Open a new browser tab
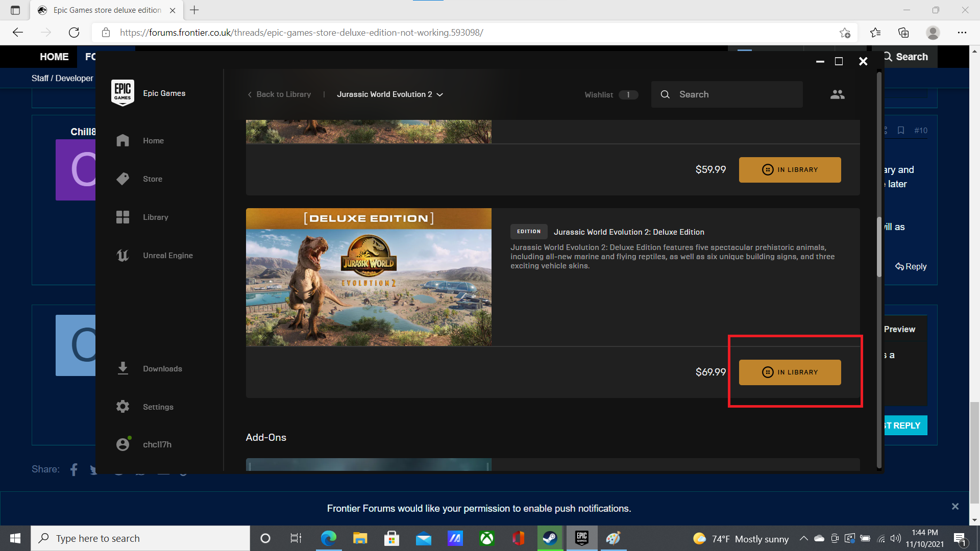 (x=194, y=10)
